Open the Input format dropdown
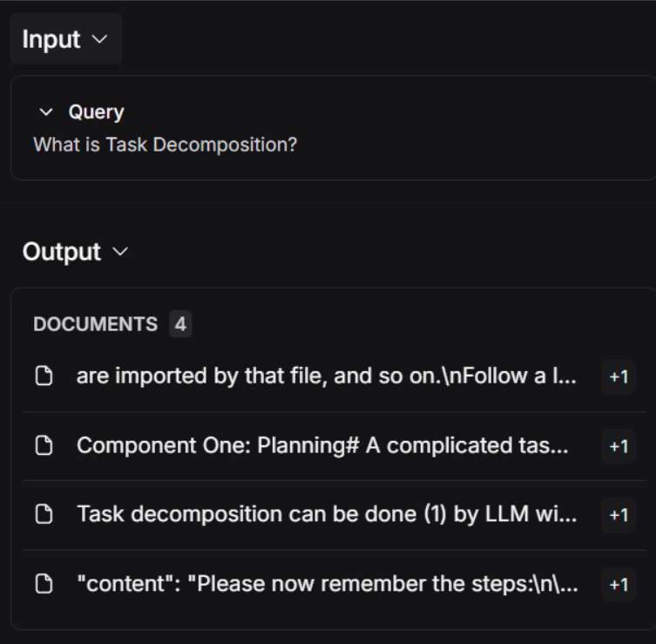Viewport: 656px width, 644px height. [65, 39]
